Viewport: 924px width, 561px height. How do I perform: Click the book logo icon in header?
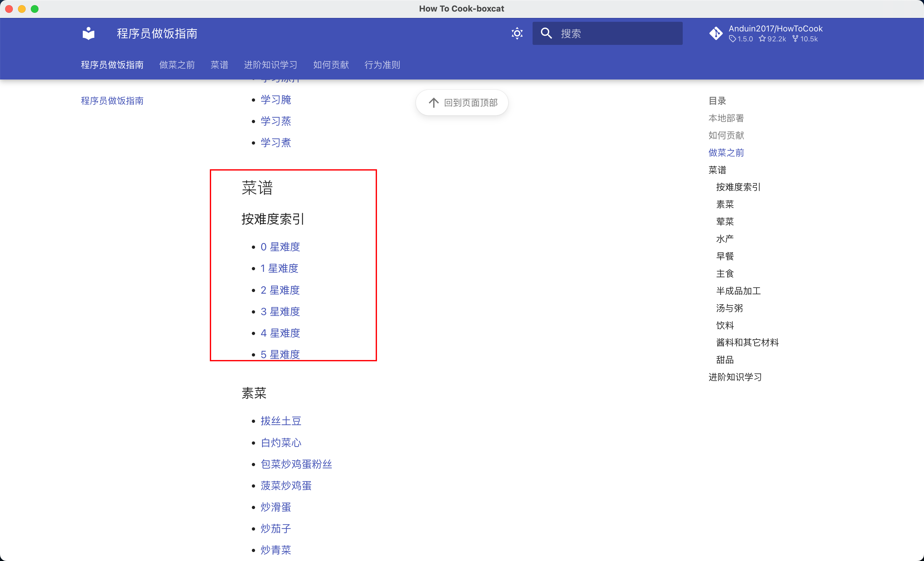tap(89, 33)
